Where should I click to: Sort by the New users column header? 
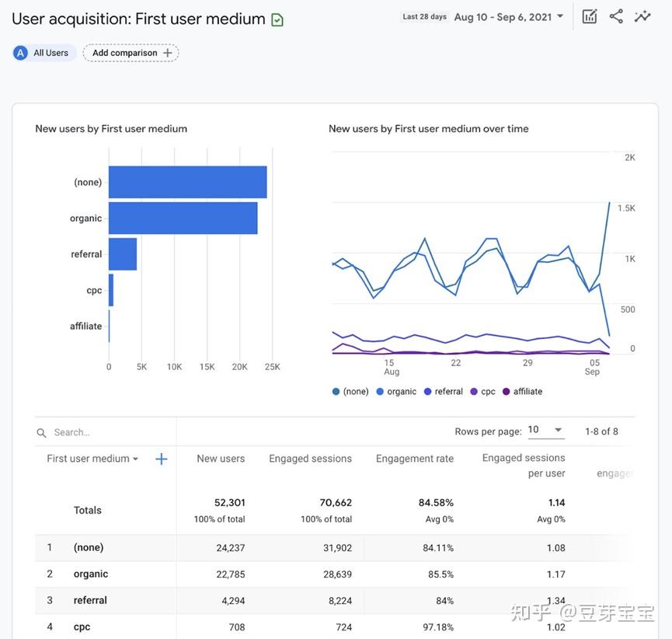pos(220,458)
